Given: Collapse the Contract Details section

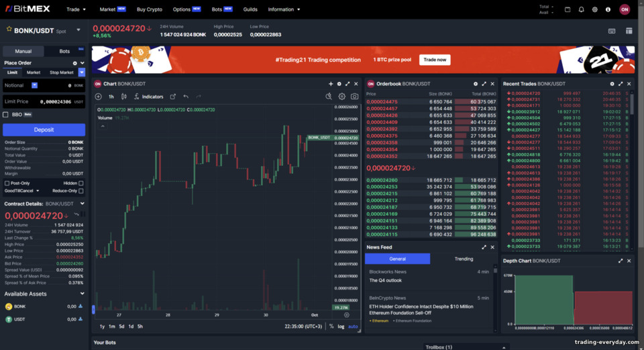Looking at the screenshot, I should (82, 204).
